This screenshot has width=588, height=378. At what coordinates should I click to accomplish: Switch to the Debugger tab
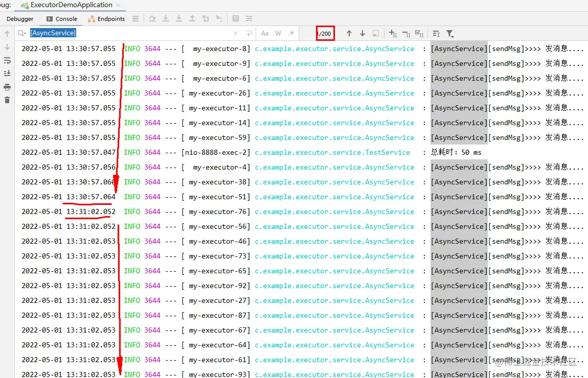[x=20, y=19]
